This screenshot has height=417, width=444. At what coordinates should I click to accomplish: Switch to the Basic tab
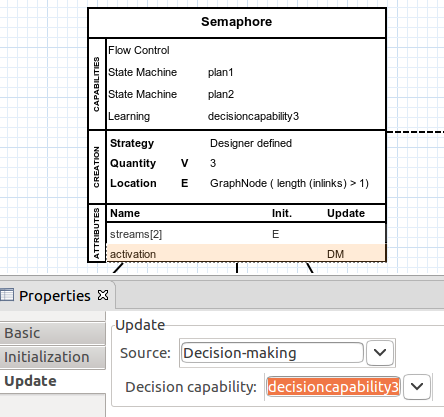(x=53, y=333)
